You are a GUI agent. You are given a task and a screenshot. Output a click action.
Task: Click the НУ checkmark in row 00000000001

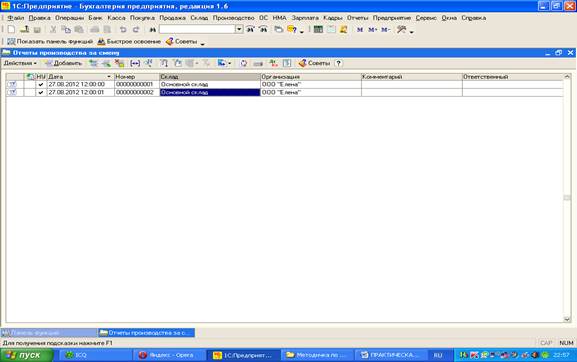[x=40, y=85]
